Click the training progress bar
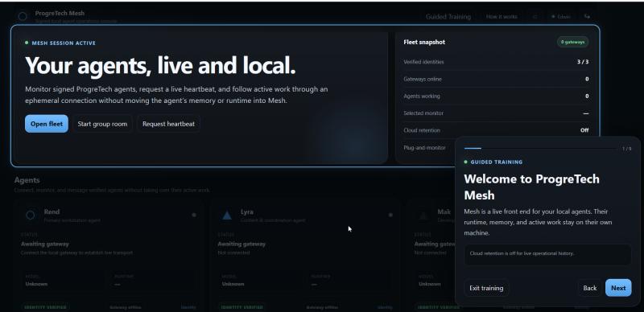644x312 pixels. [540, 148]
